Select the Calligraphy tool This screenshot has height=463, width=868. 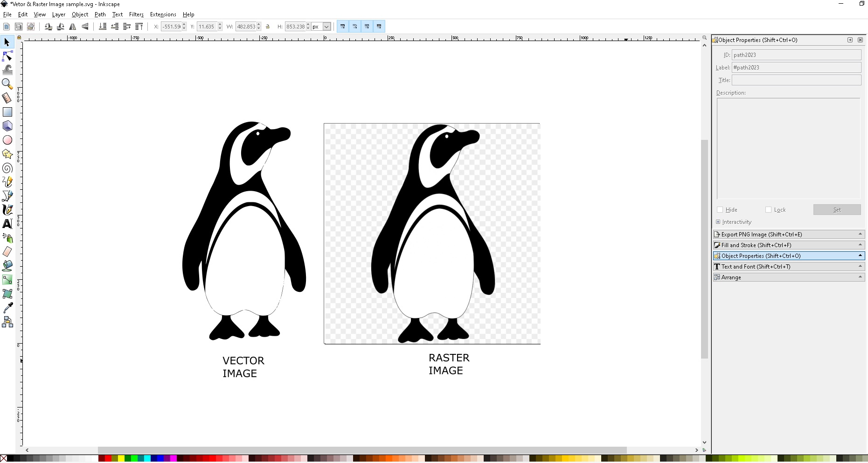[7, 210]
